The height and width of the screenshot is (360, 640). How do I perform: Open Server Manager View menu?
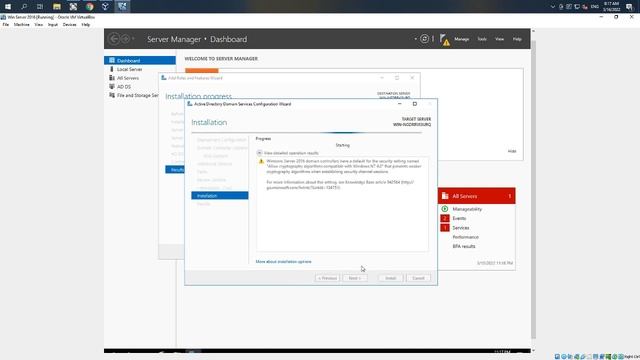[x=499, y=39]
